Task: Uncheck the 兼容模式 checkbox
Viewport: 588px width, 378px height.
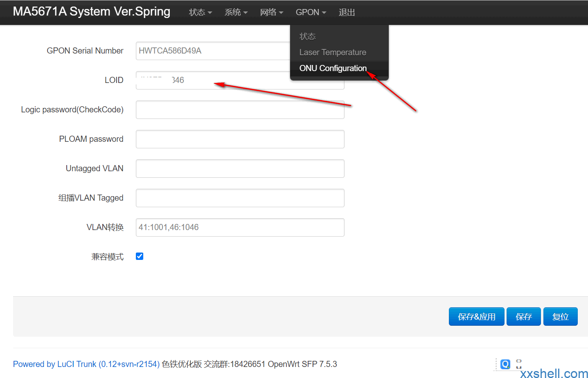Action: click(x=140, y=256)
